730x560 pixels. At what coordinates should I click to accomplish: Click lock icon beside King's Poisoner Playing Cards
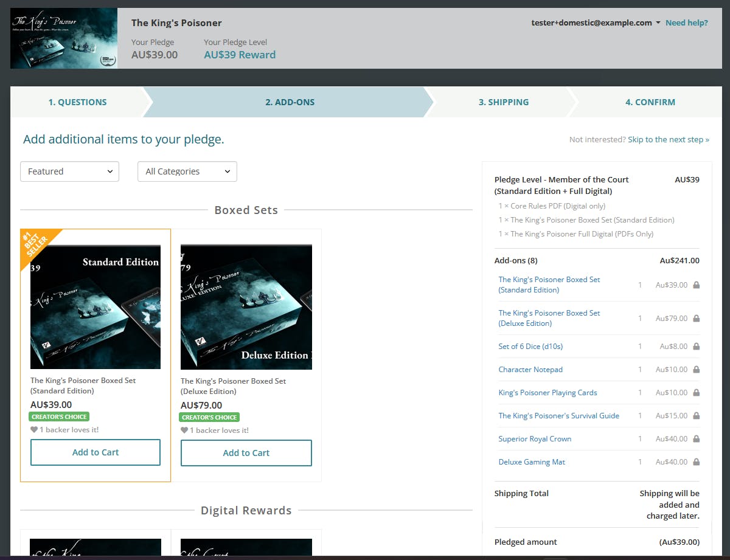pyautogui.click(x=696, y=392)
